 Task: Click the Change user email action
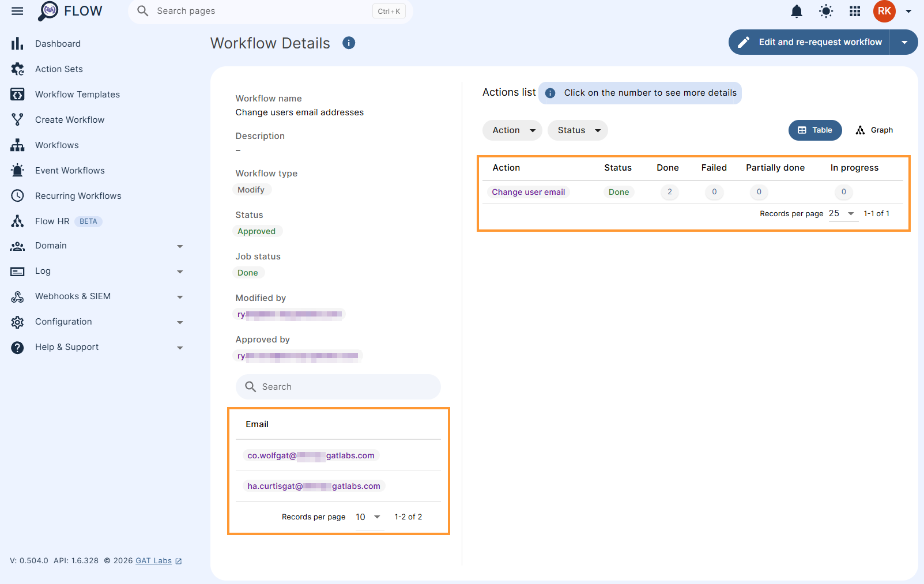point(528,192)
